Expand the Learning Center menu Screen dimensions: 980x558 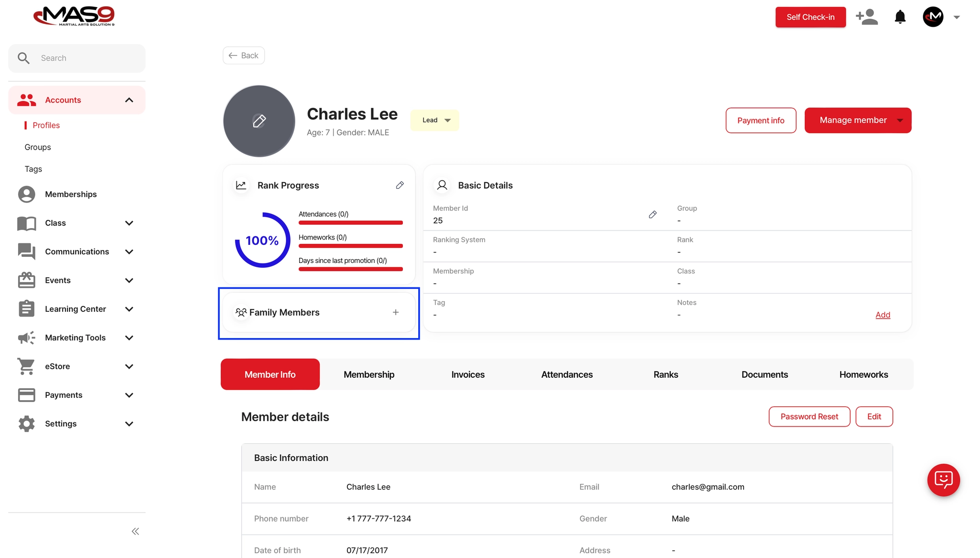[x=129, y=309]
